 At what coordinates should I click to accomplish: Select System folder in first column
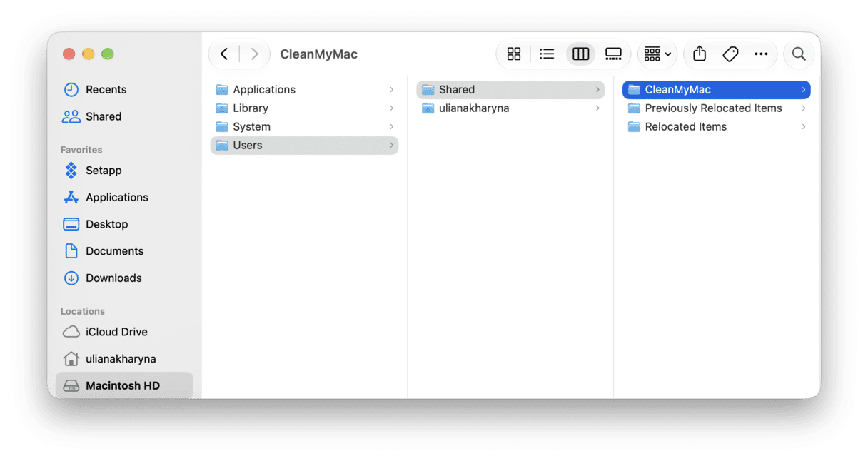point(304,127)
